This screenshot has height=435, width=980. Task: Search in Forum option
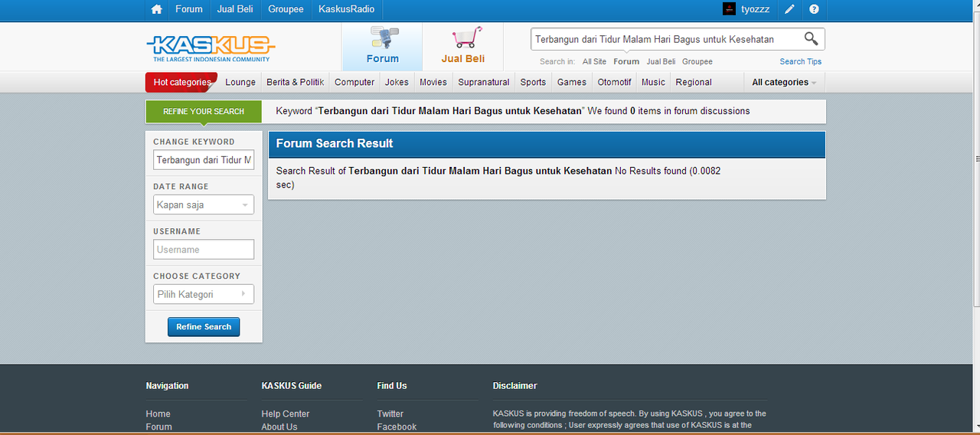626,61
